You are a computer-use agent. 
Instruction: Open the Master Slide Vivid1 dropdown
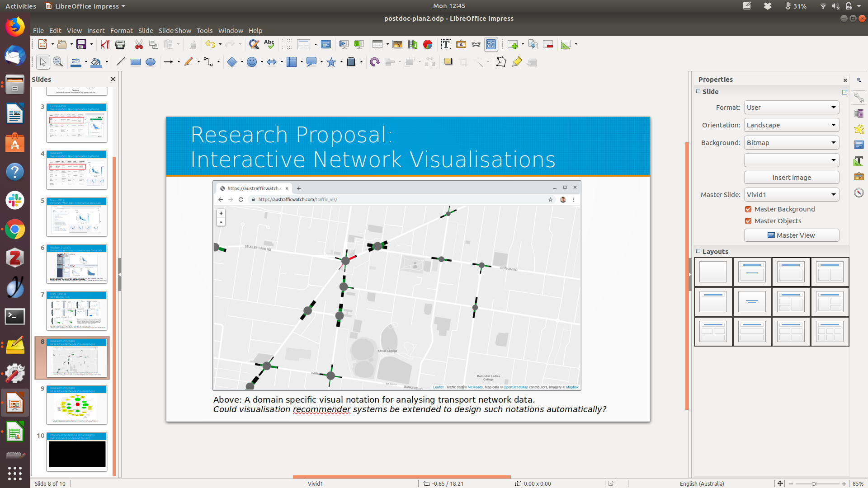[x=792, y=195]
